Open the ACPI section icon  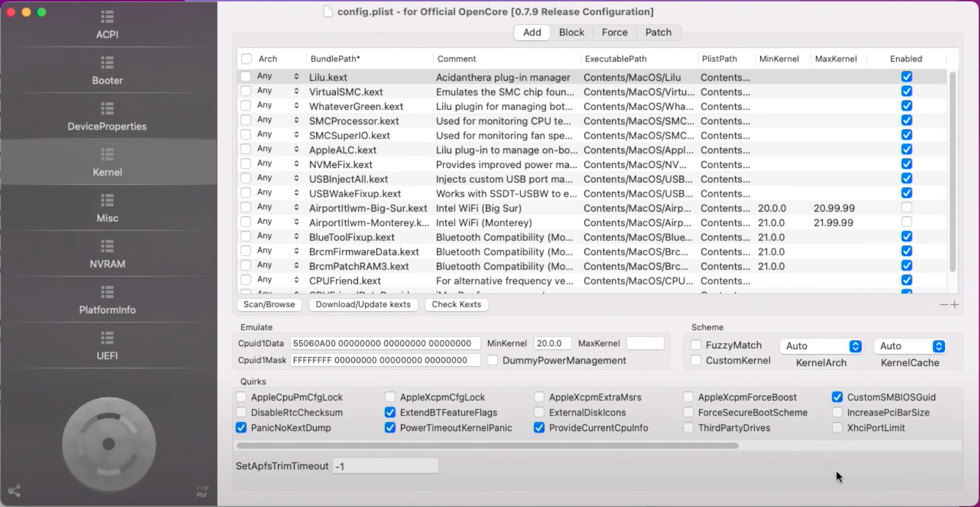pos(108,17)
